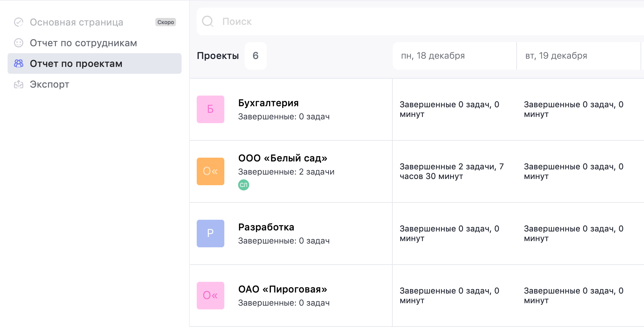Click the Экспорт sidebar entry
This screenshot has height=327, width=644.
point(49,84)
